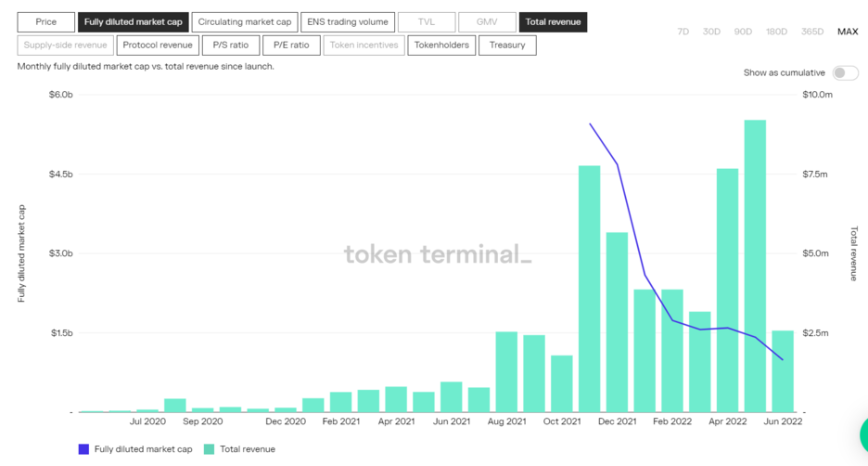This screenshot has width=868, height=466.
Task: Click the blue Fully diluted market cap legend swatch
Action: pyautogui.click(x=83, y=449)
